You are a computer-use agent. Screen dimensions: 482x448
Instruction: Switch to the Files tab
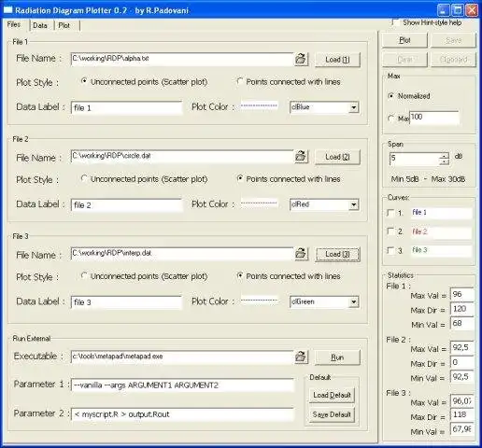14,24
